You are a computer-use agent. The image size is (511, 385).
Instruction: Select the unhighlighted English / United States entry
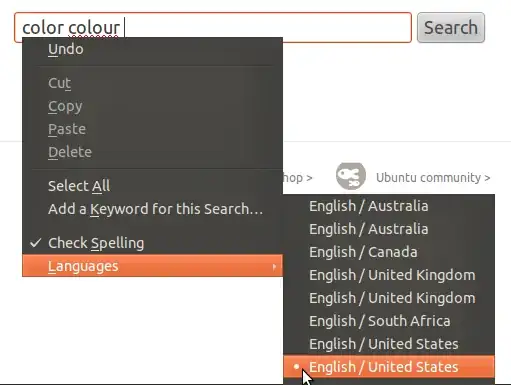(x=389, y=344)
